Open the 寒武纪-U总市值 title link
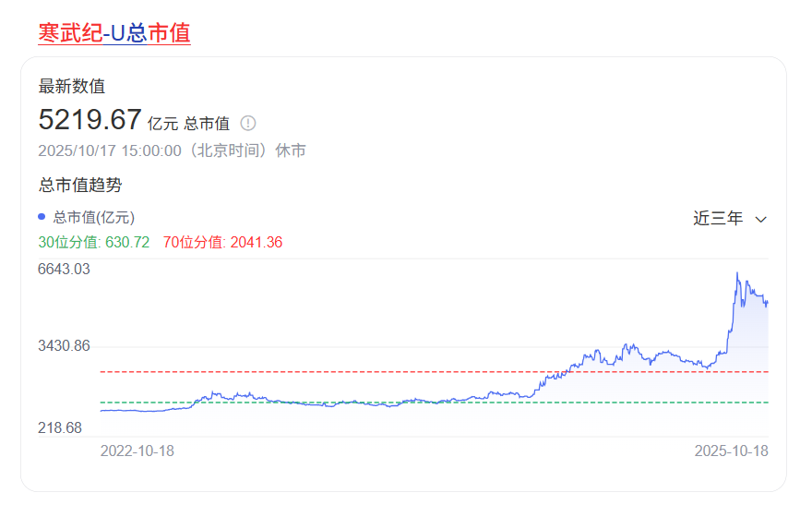This screenshot has width=812, height=505. pos(114,32)
